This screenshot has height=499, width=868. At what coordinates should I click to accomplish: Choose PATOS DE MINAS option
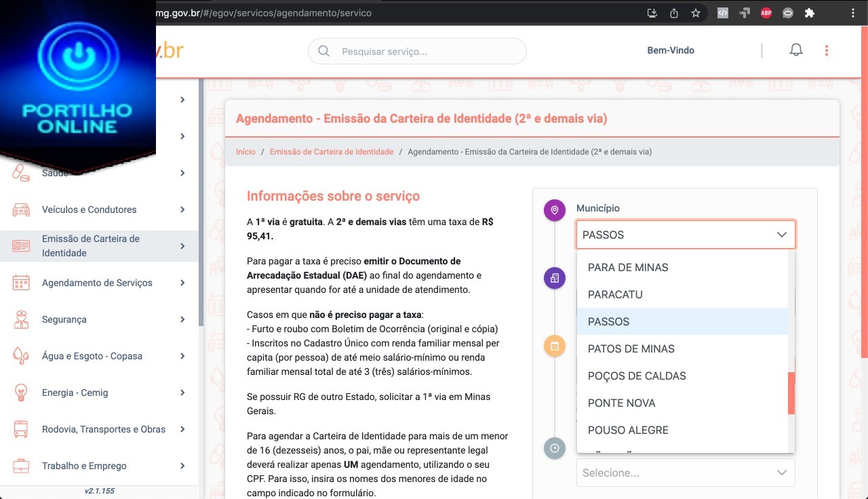point(631,348)
